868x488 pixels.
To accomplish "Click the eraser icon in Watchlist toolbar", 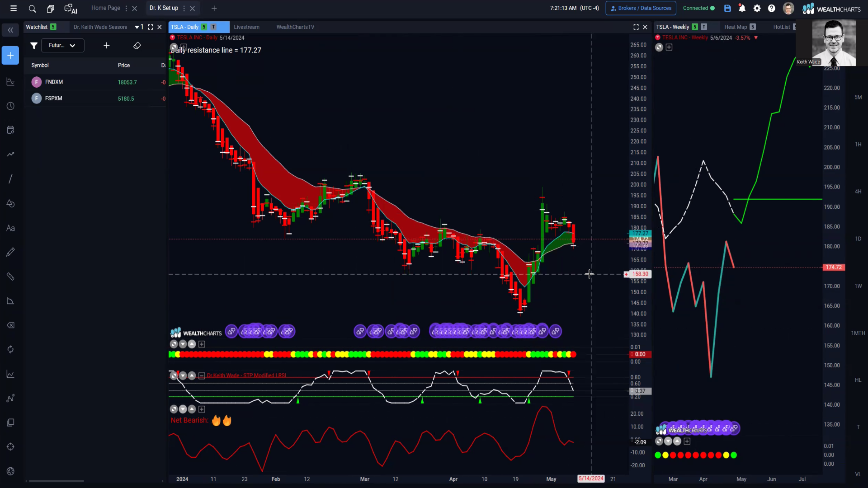I will [137, 46].
